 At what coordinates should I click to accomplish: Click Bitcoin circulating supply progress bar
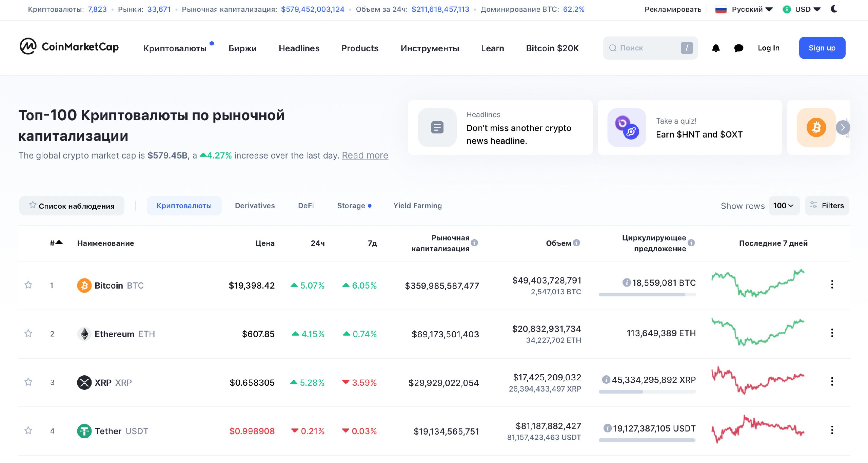647,295
